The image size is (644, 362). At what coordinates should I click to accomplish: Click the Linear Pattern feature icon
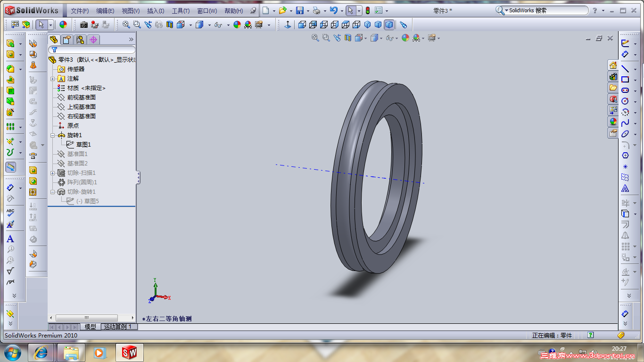pos(10,127)
